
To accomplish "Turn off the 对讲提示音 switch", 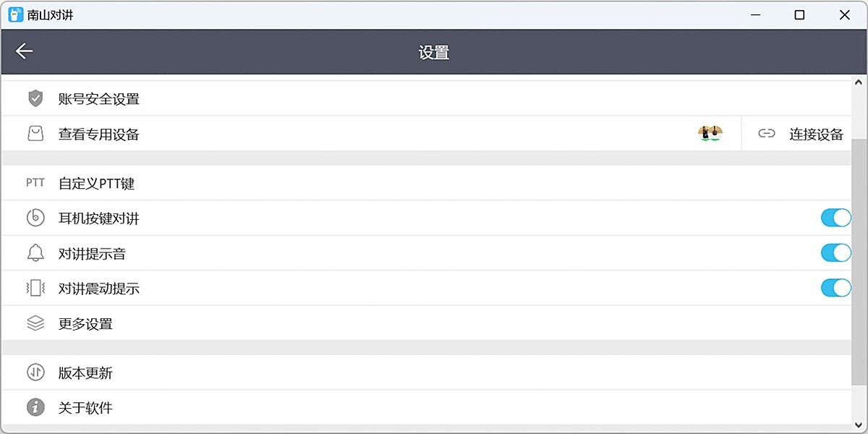I will 835,253.
